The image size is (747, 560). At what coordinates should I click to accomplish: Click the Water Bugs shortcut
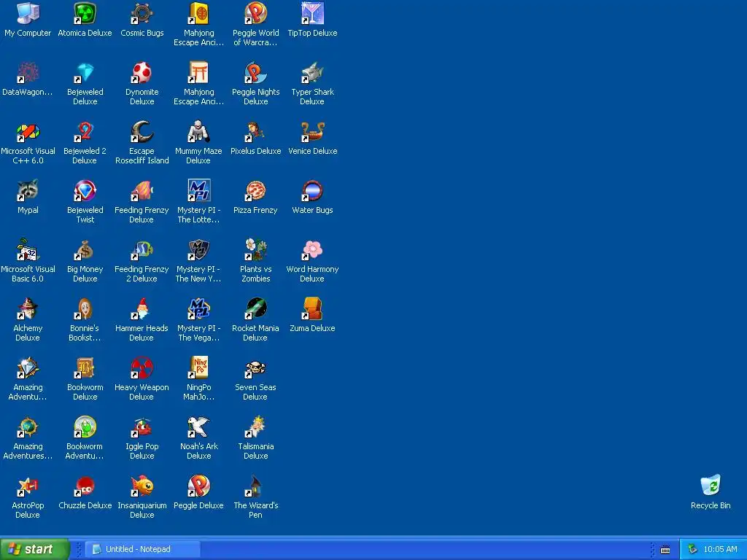[312, 190]
